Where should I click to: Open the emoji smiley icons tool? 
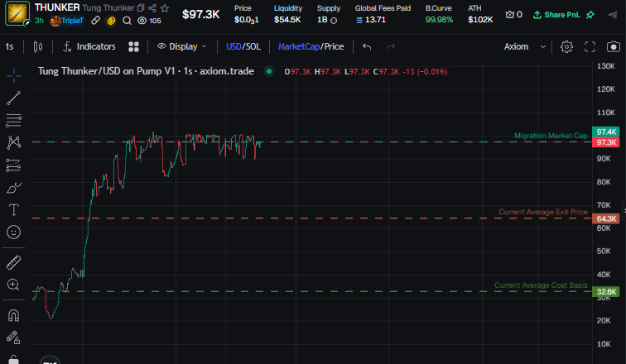(x=13, y=232)
